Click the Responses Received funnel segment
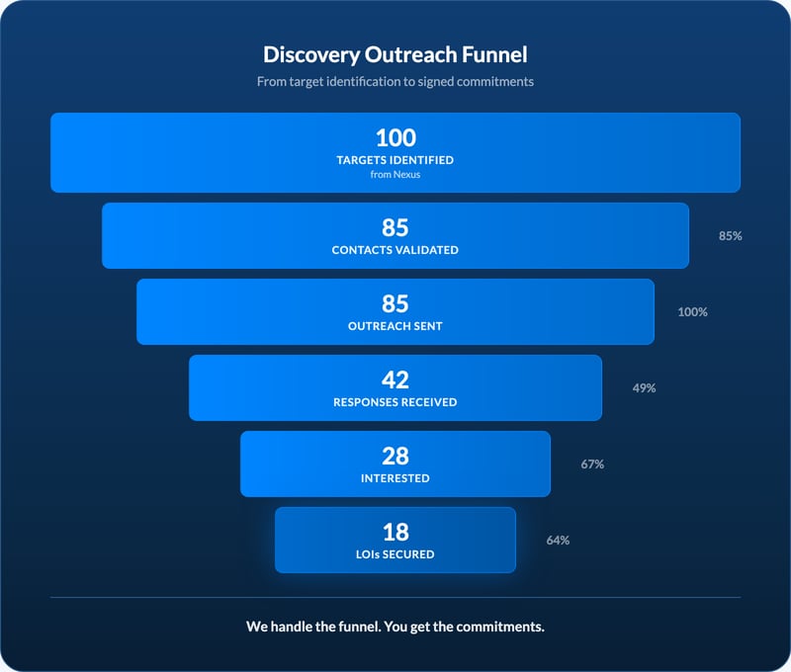The width and height of the screenshot is (791, 672). (395, 387)
